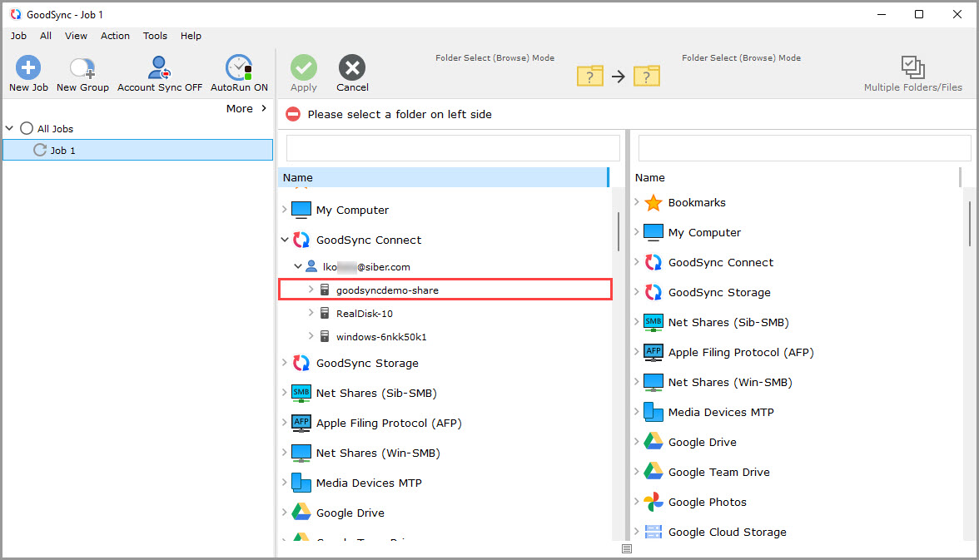
Task: Click Net Shares (Sib-SMB) icon right pane
Action: [x=653, y=322]
